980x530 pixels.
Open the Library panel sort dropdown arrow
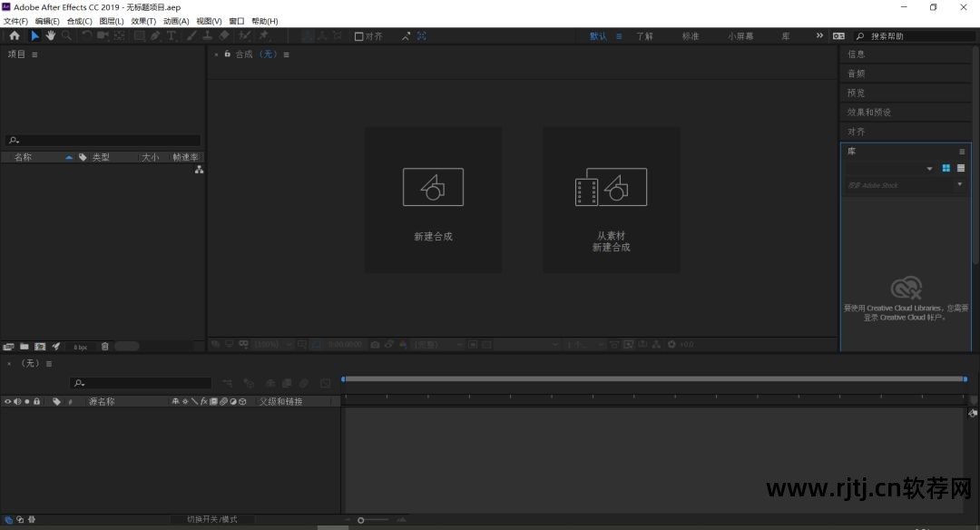[x=929, y=168]
